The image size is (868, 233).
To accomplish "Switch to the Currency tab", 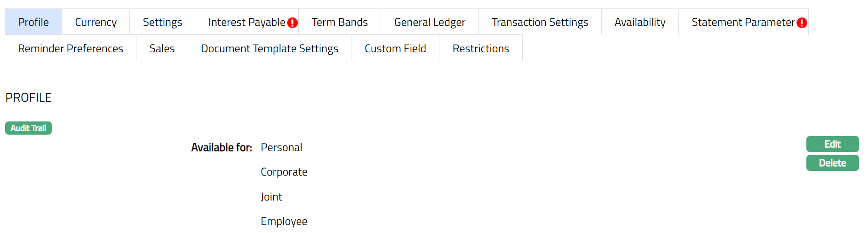I will [x=96, y=22].
